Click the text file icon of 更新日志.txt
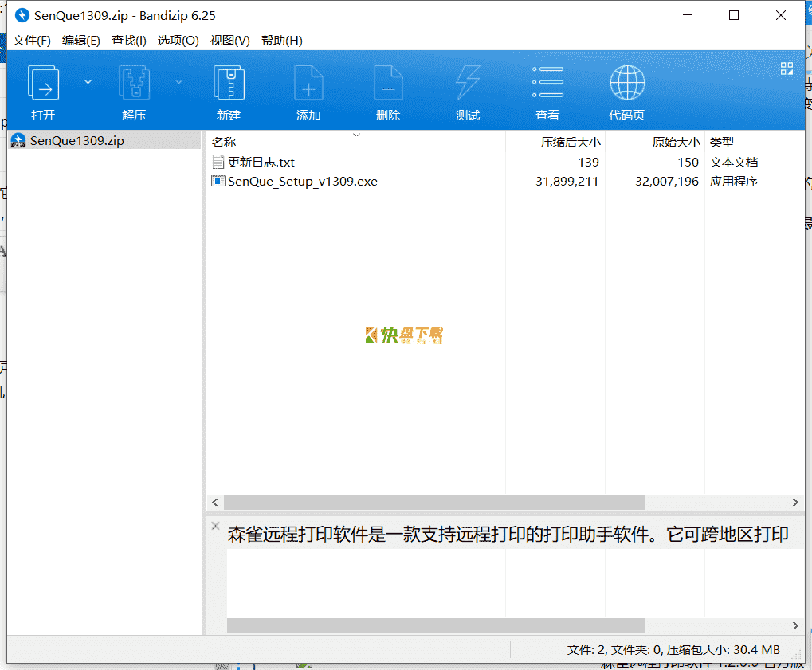This screenshot has width=812, height=670. (x=218, y=162)
